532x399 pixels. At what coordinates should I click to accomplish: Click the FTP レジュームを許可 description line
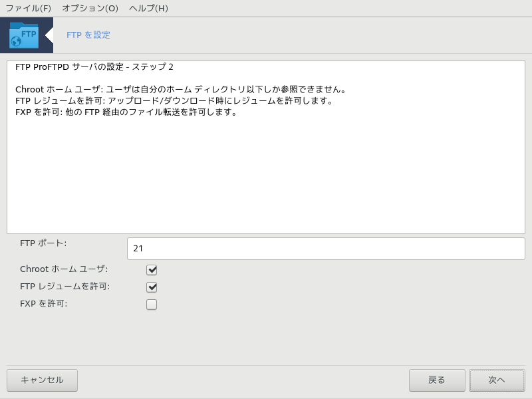click(x=174, y=101)
